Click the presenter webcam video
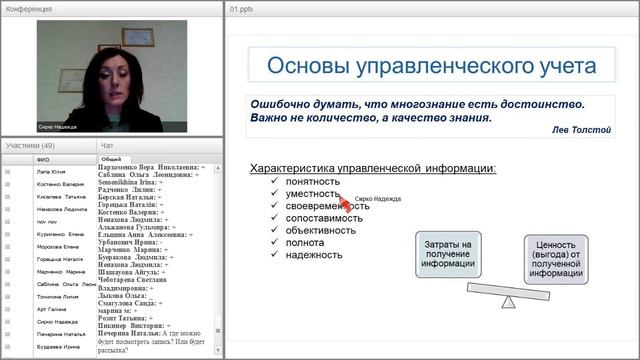640x360 pixels. pos(112,76)
